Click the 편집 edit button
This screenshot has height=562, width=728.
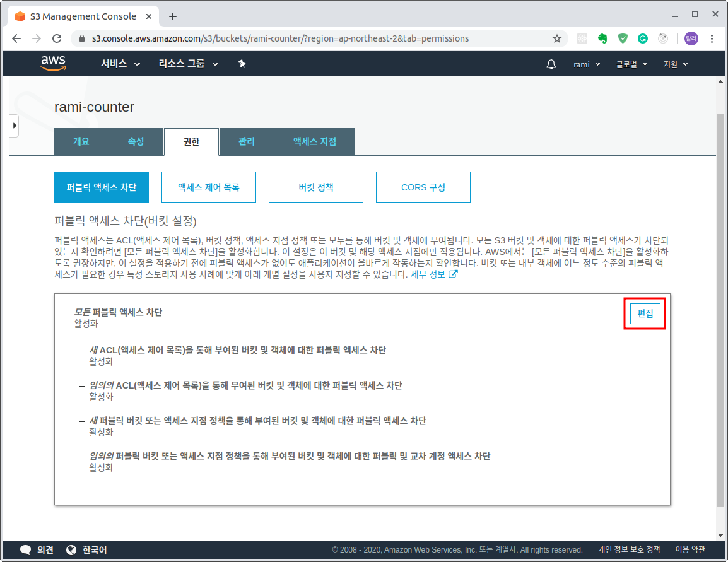(x=645, y=313)
